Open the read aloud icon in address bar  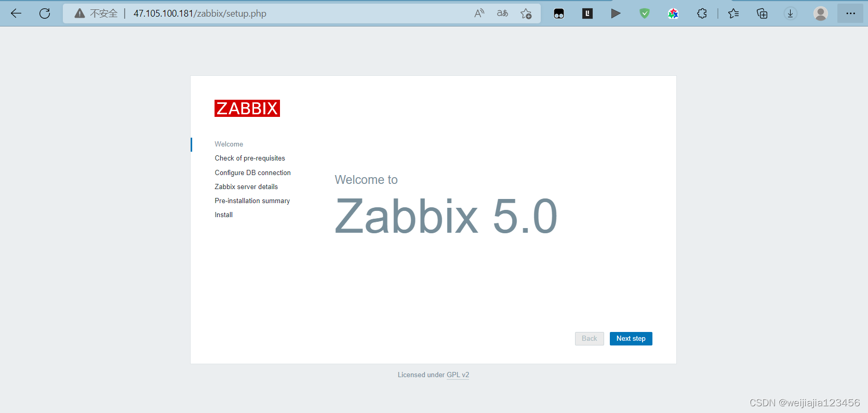pyautogui.click(x=479, y=14)
